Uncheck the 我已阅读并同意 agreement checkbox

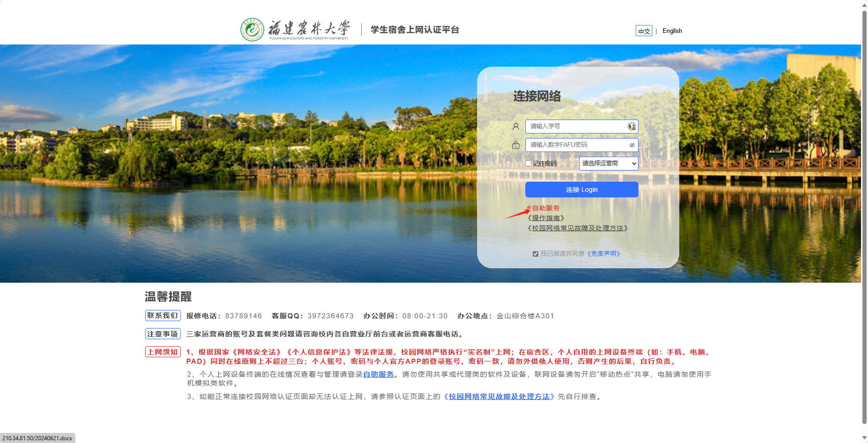click(536, 254)
